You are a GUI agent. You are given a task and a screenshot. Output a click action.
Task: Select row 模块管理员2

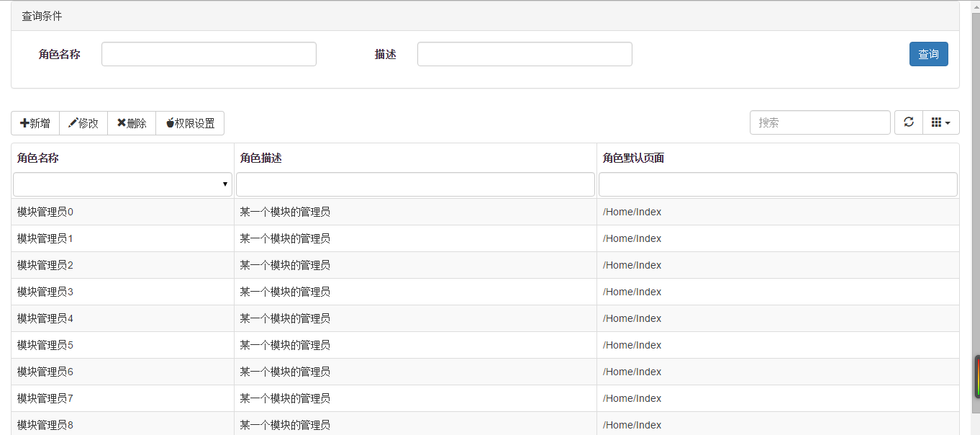[485, 265]
